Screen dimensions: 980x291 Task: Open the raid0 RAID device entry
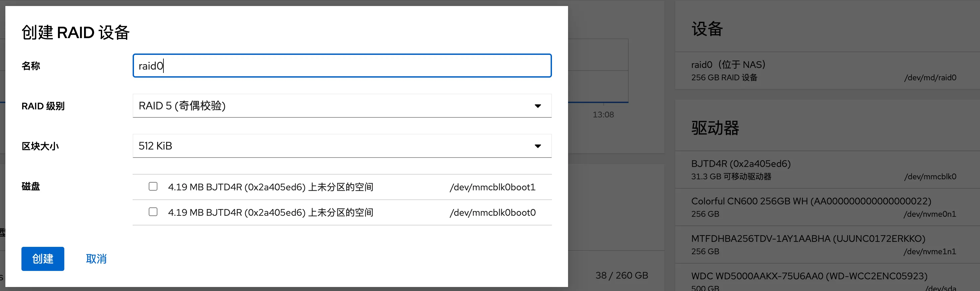823,71
